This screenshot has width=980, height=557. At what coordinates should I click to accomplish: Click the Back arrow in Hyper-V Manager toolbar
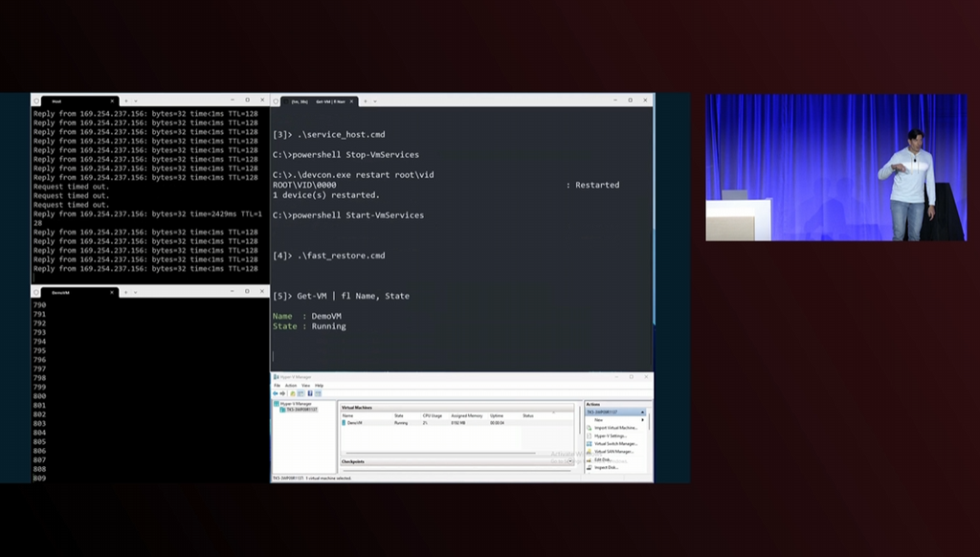point(276,393)
